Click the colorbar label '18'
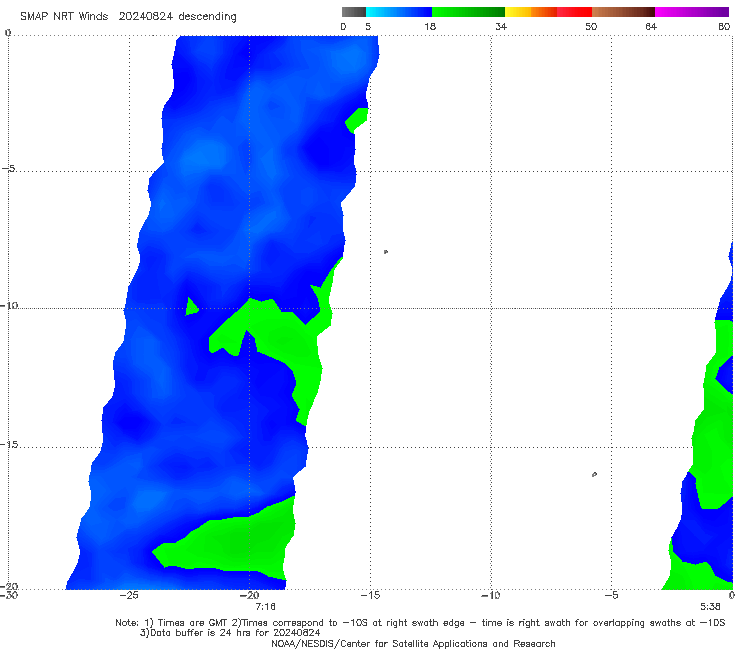Image resolution: width=740 pixels, height=650 pixels. coord(430,26)
